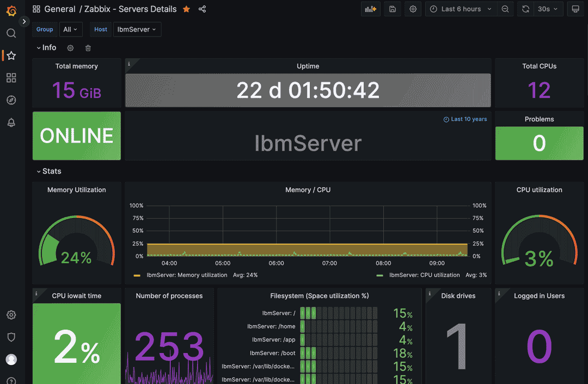Click the 22 d 01:50:42 uptime value

click(x=308, y=90)
